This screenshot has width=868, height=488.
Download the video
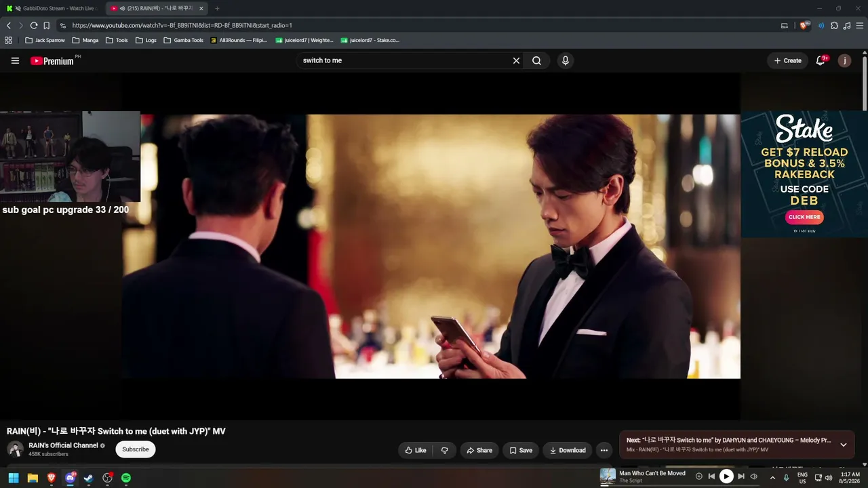tap(568, 450)
